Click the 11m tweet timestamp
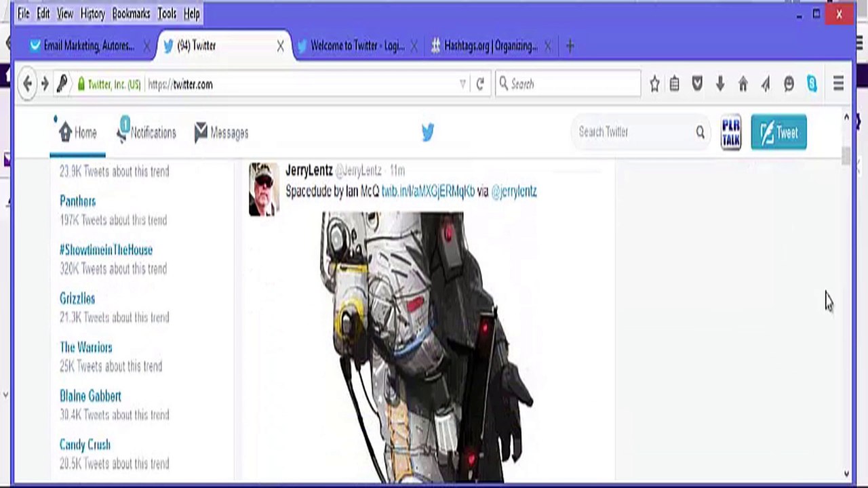The height and width of the screenshot is (488, 868). [x=397, y=171]
